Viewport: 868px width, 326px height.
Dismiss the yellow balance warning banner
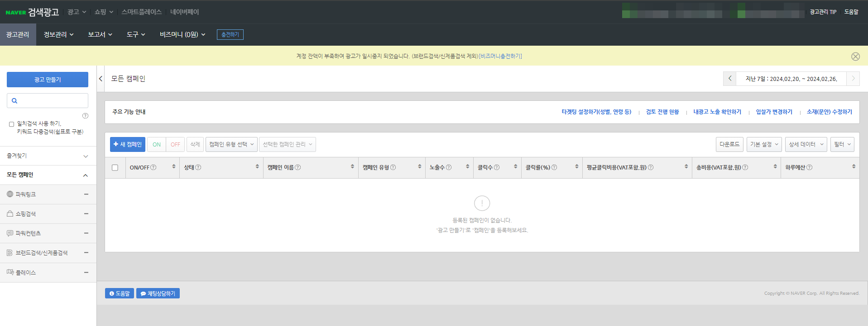855,57
